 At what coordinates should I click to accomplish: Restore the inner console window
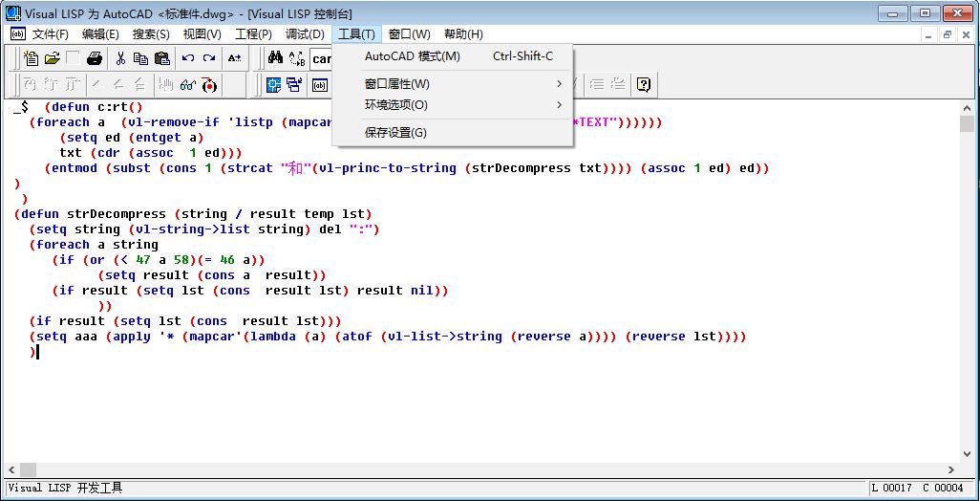[x=948, y=35]
